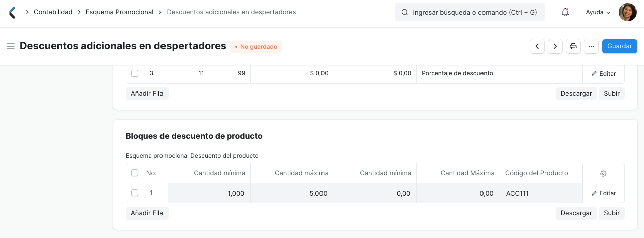Navigate to Esquema Promocional breadcrumb

(120, 12)
